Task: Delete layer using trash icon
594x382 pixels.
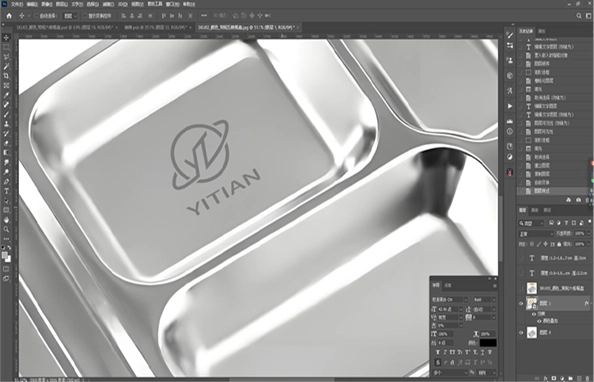Action: pos(587,378)
